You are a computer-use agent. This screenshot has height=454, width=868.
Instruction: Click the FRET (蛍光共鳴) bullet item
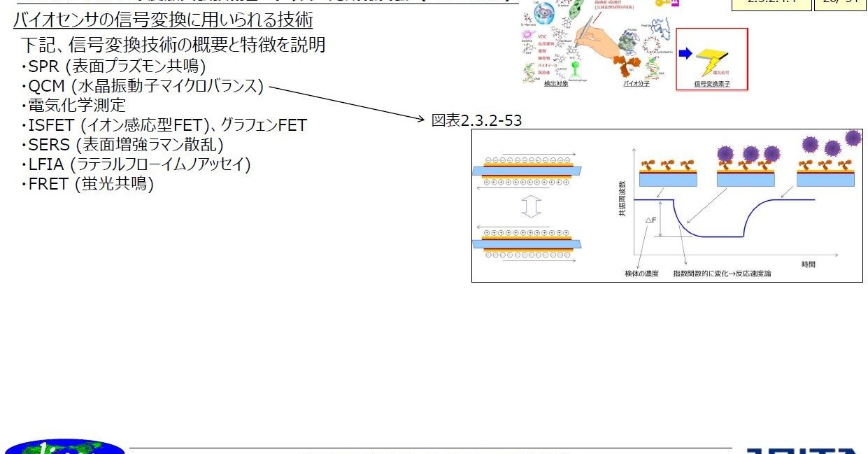(90, 184)
